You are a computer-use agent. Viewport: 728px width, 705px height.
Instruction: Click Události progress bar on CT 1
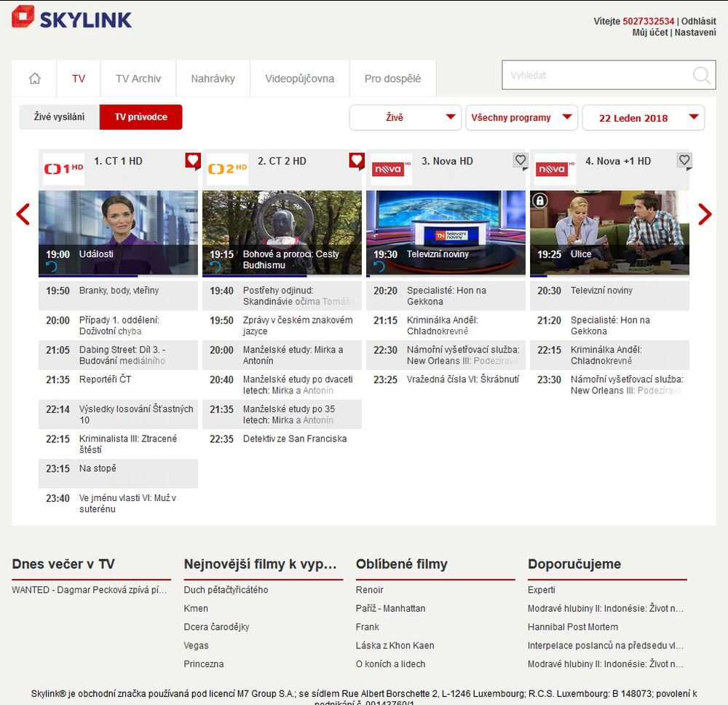(119, 276)
